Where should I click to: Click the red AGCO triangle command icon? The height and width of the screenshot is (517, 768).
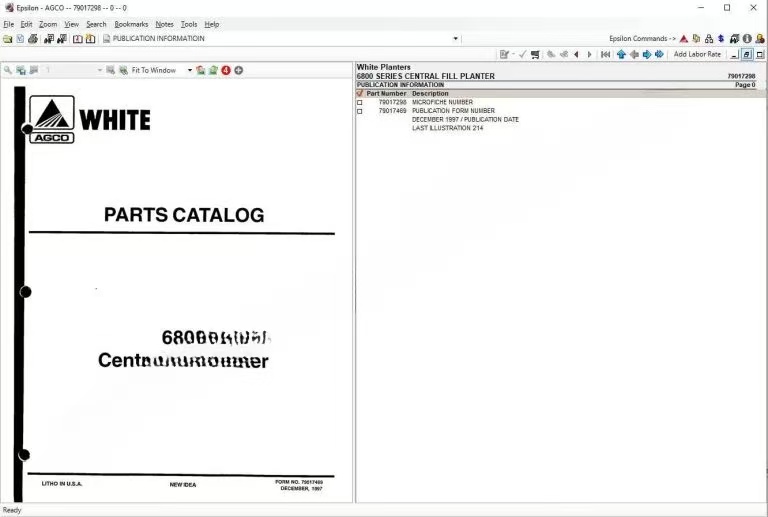coord(684,39)
